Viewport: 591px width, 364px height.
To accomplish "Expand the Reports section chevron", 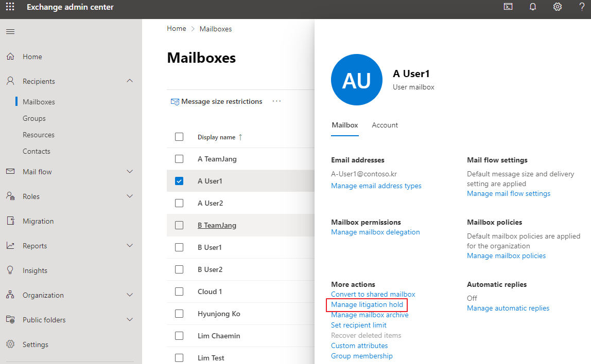I will click(x=130, y=245).
